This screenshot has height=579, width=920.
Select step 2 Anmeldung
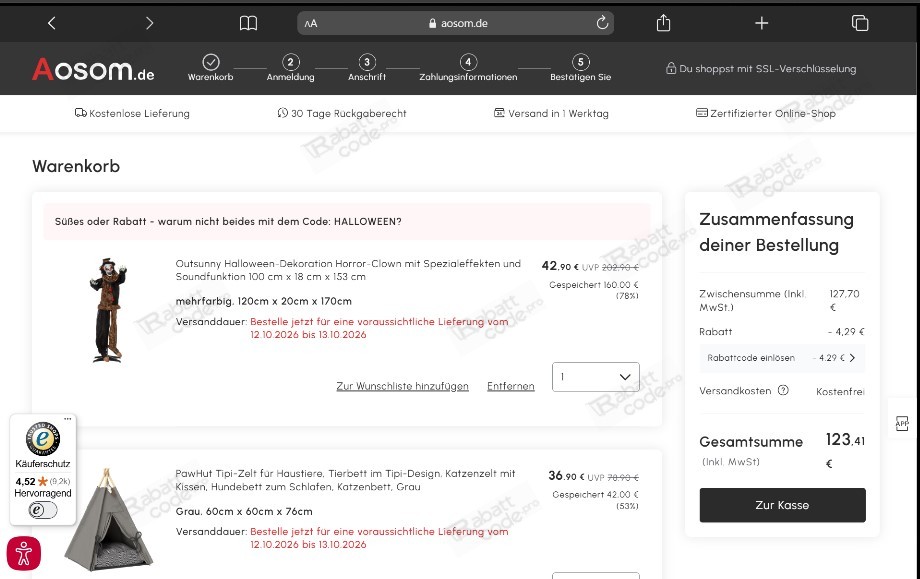(290, 67)
